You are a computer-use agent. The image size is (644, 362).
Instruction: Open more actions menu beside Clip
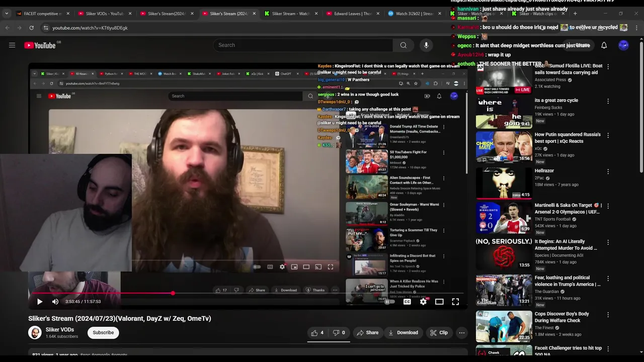click(462, 333)
